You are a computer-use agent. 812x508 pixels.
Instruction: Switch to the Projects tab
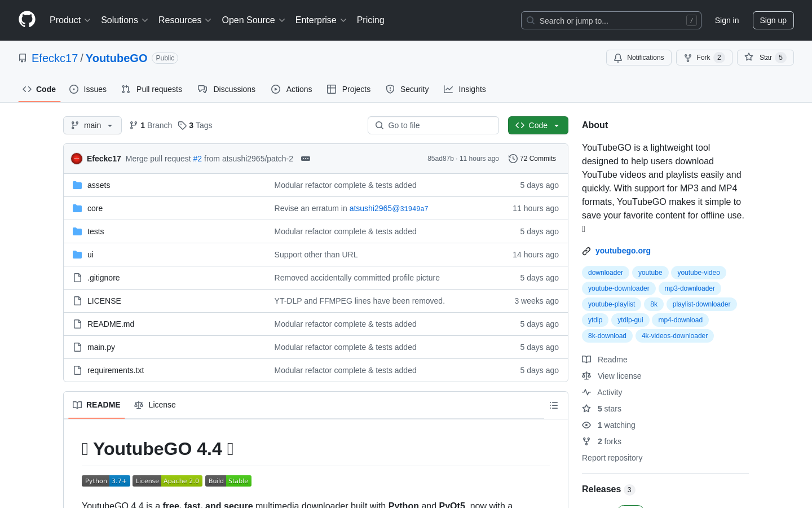349,89
